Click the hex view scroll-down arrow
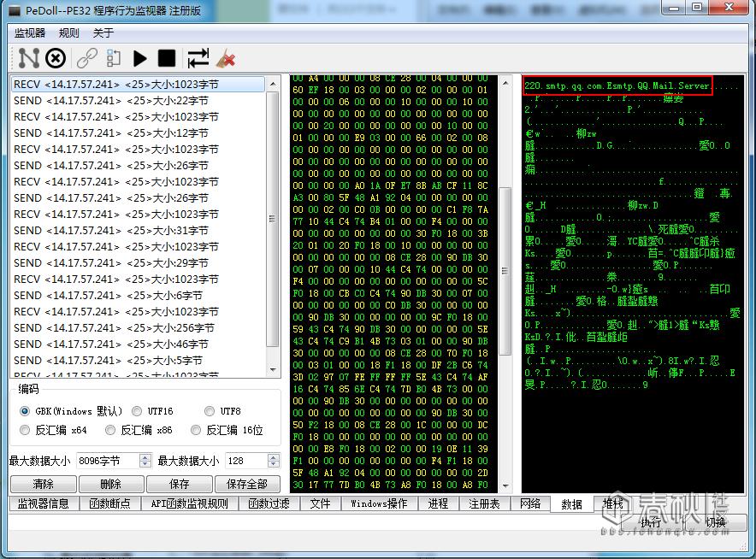 click(505, 485)
